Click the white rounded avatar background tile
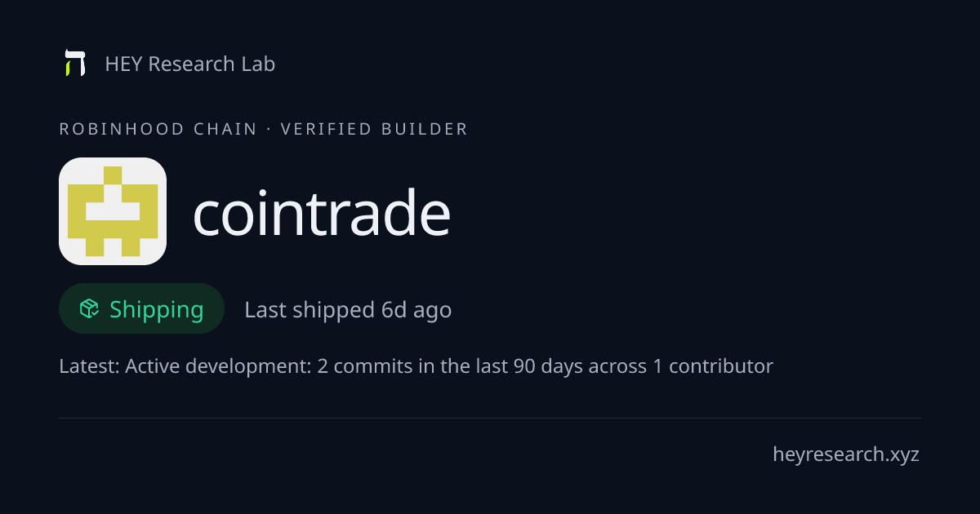This screenshot has height=514, width=980. click(113, 211)
